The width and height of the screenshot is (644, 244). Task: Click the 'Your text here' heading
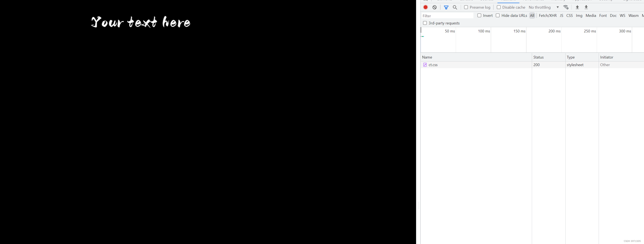click(x=141, y=22)
